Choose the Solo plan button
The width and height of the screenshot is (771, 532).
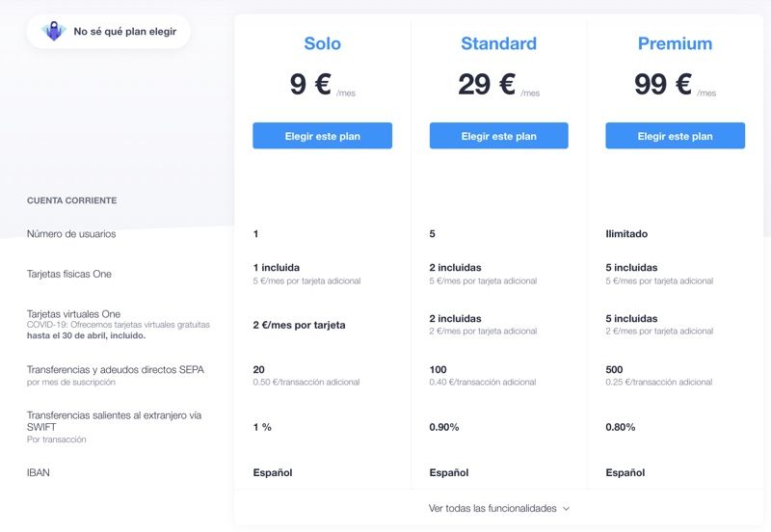[x=322, y=136]
